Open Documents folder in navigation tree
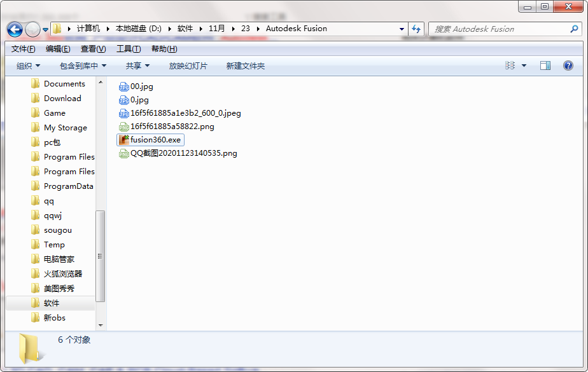Viewport: 588px width, 372px height. click(58, 83)
